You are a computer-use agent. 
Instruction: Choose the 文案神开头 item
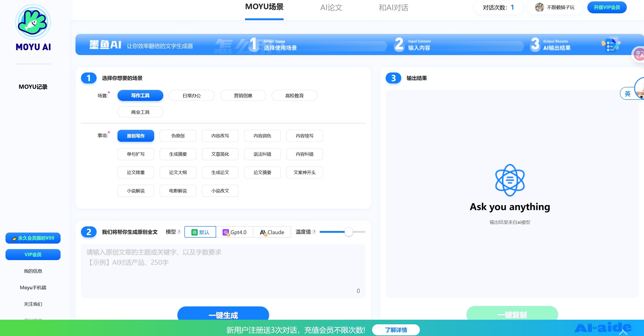(x=304, y=172)
